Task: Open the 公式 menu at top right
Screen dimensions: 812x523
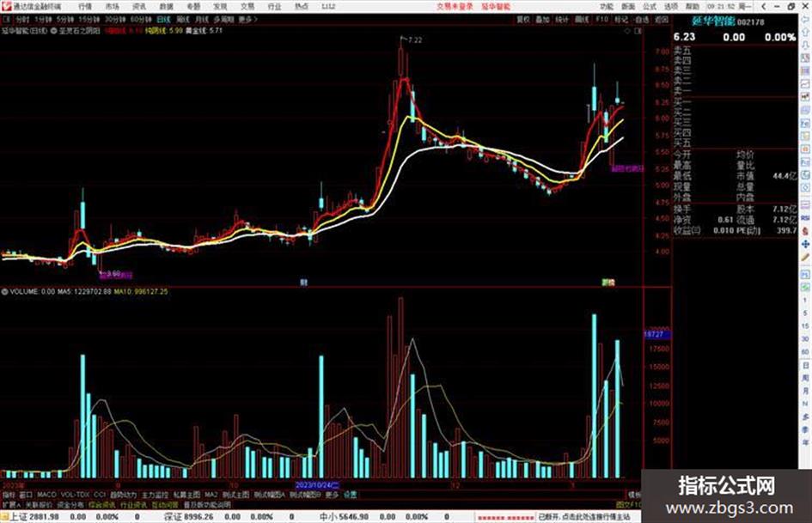Action: click(650, 7)
